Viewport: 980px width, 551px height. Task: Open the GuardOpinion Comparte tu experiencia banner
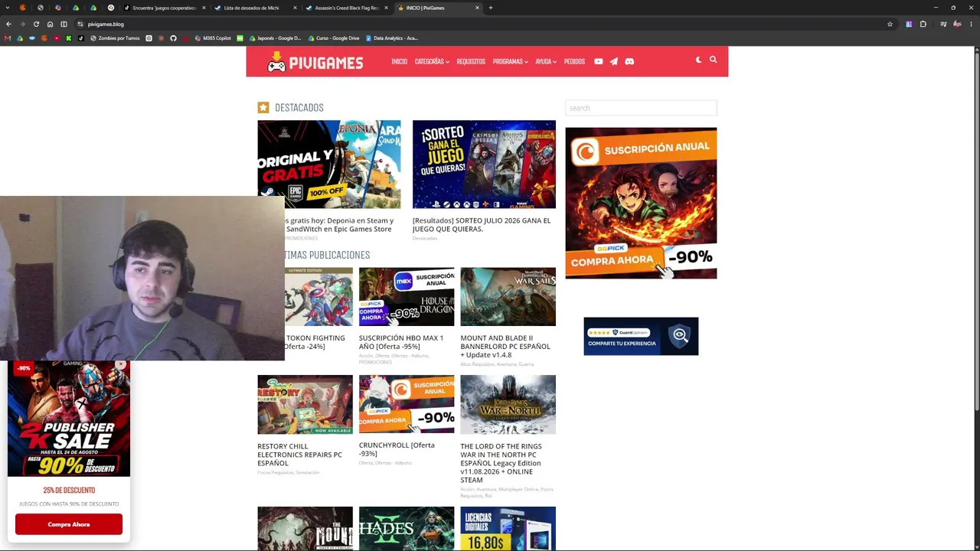tap(641, 336)
